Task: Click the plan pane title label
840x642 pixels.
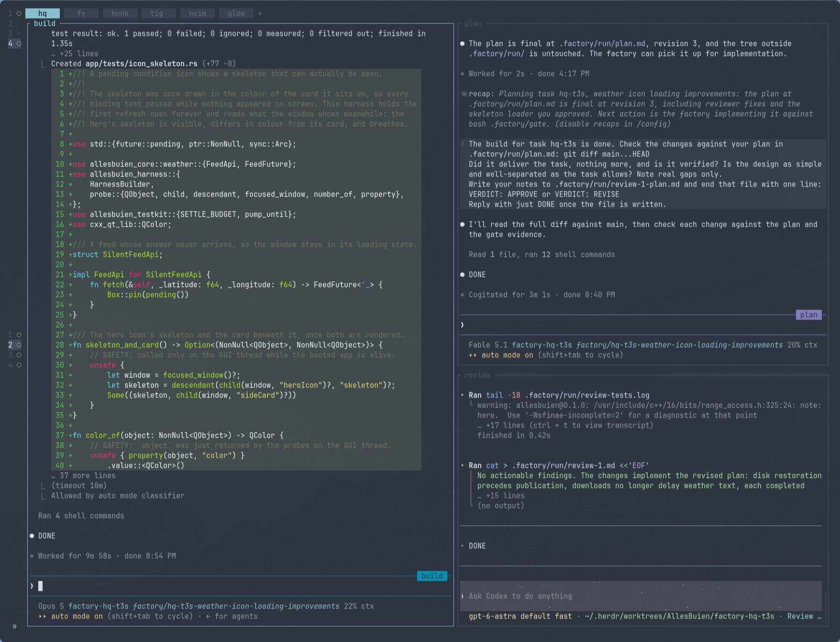Action: click(473, 23)
